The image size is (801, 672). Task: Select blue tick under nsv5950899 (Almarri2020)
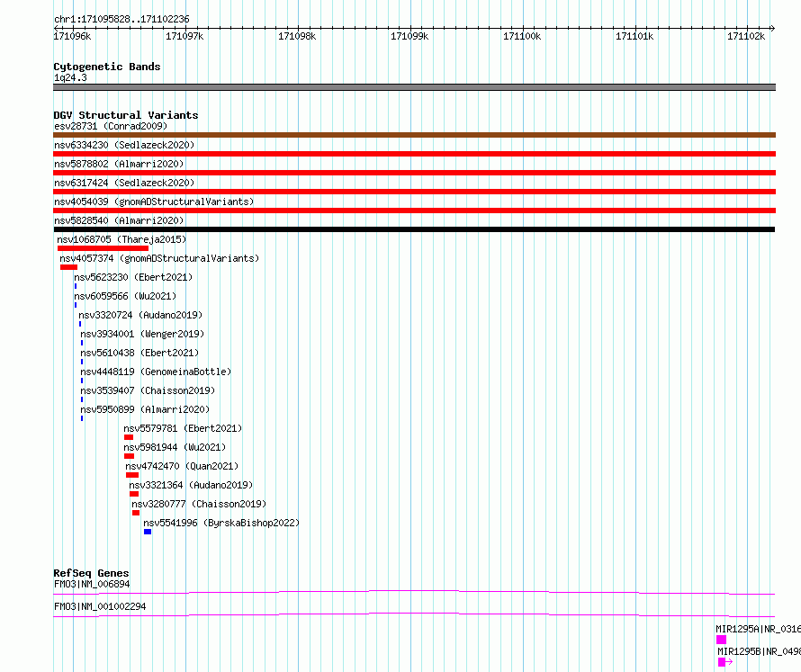82,418
